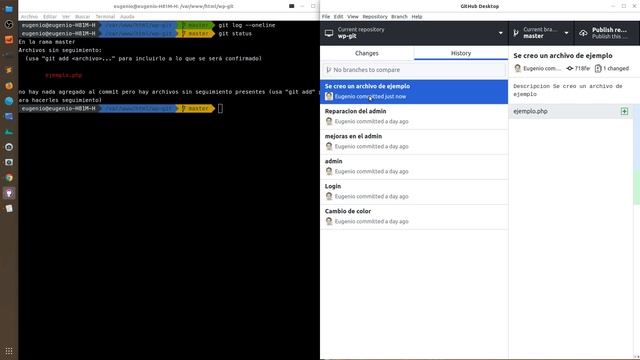
Task: Click the green added-file icon for ejemplo.php
Action: (624, 111)
